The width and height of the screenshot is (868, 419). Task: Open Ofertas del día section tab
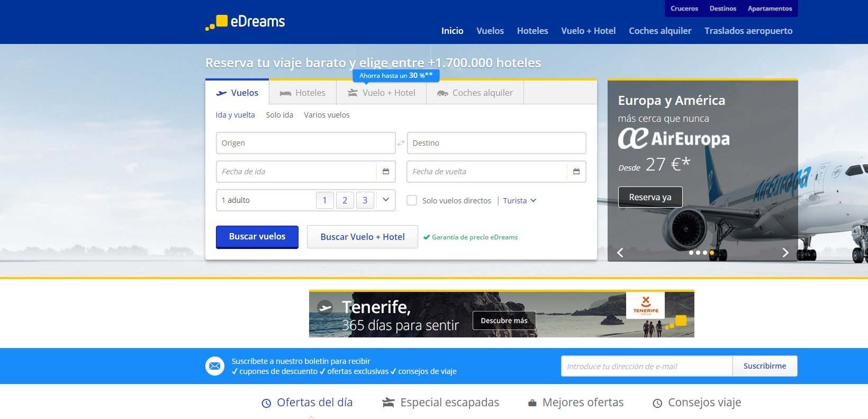(307, 403)
